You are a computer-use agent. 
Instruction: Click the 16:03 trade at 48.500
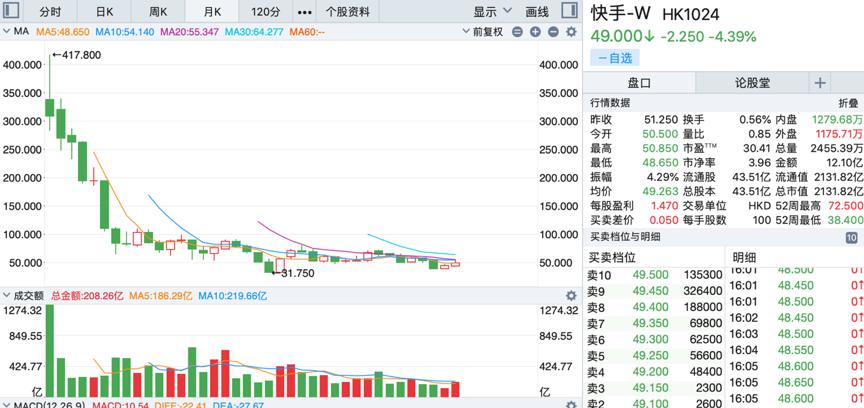click(796, 334)
